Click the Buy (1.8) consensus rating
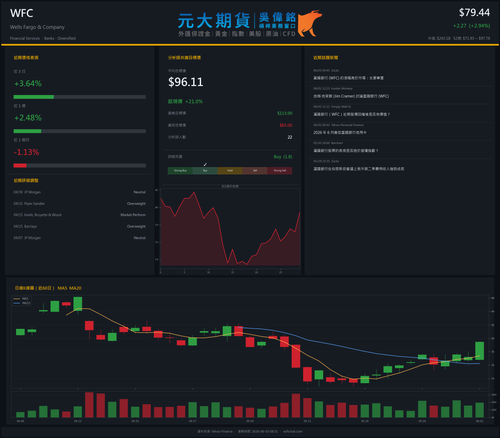500x438 pixels. pyautogui.click(x=283, y=157)
